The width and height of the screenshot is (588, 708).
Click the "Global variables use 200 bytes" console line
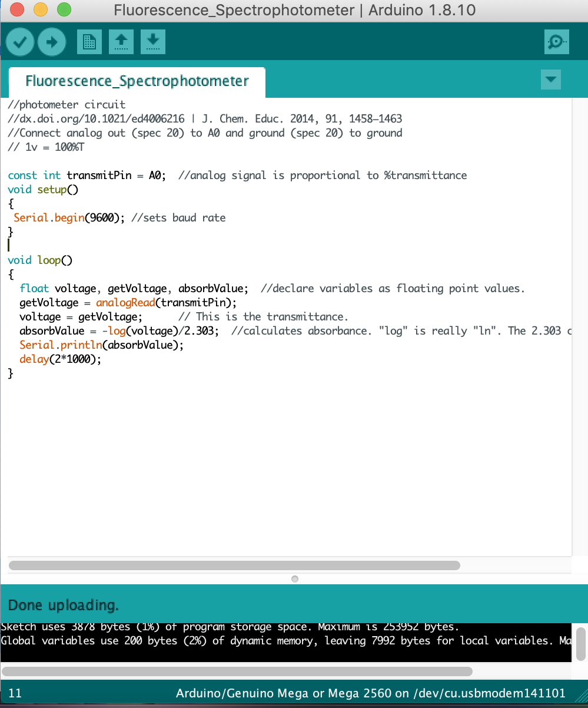(x=285, y=641)
